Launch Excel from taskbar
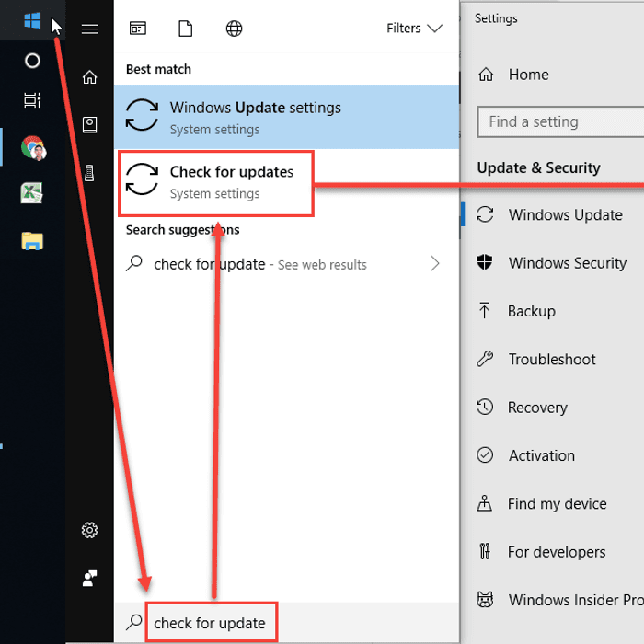Screen dimensions: 644x644 (32, 193)
